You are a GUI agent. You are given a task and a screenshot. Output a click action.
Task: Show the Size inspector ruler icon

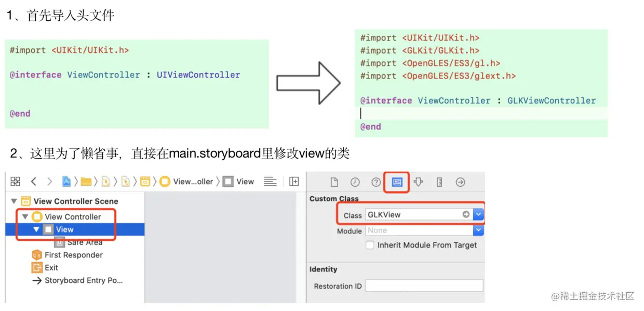439,182
